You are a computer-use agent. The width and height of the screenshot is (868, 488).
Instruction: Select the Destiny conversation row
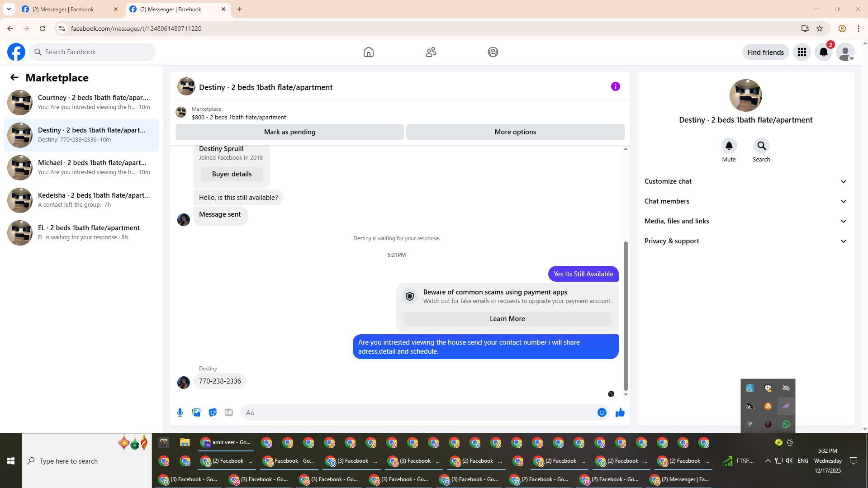click(x=81, y=135)
